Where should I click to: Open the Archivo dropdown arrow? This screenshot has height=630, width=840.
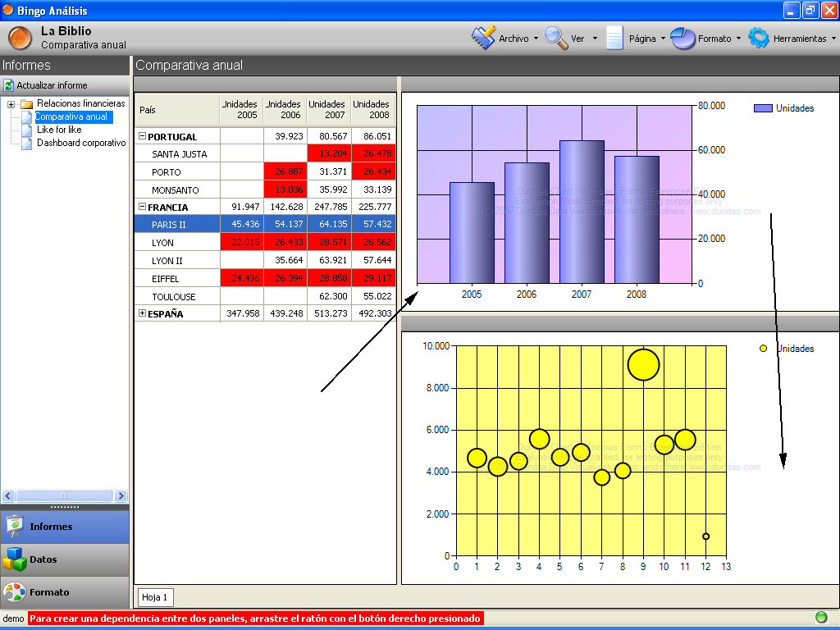click(536, 39)
